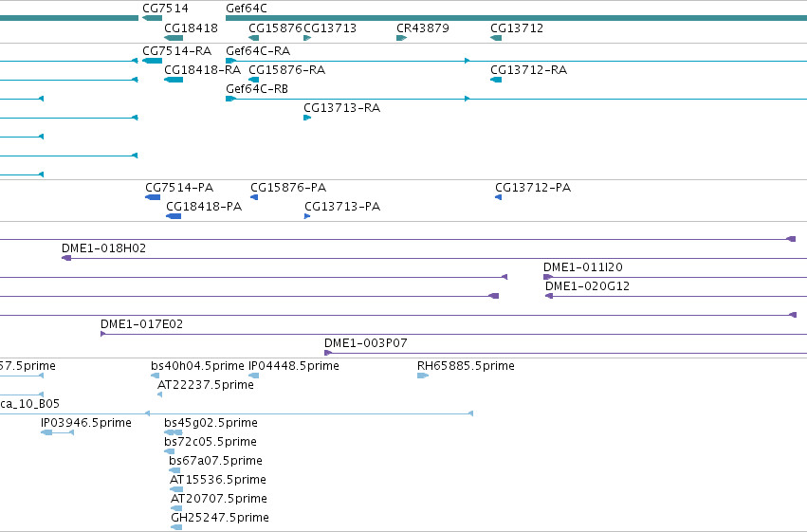The image size is (807, 532).
Task: Select the CG13712-RA transcript label
Action: 528,70
